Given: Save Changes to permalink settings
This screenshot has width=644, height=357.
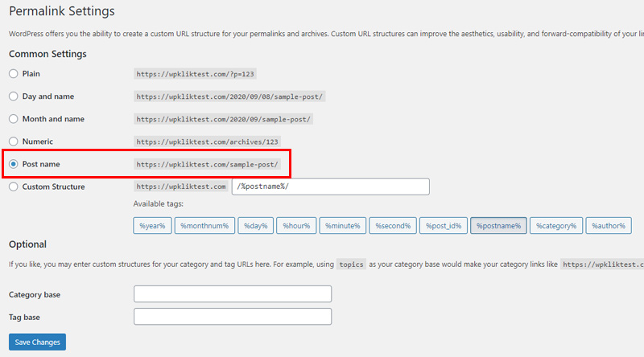Looking at the screenshot, I should coord(37,343).
